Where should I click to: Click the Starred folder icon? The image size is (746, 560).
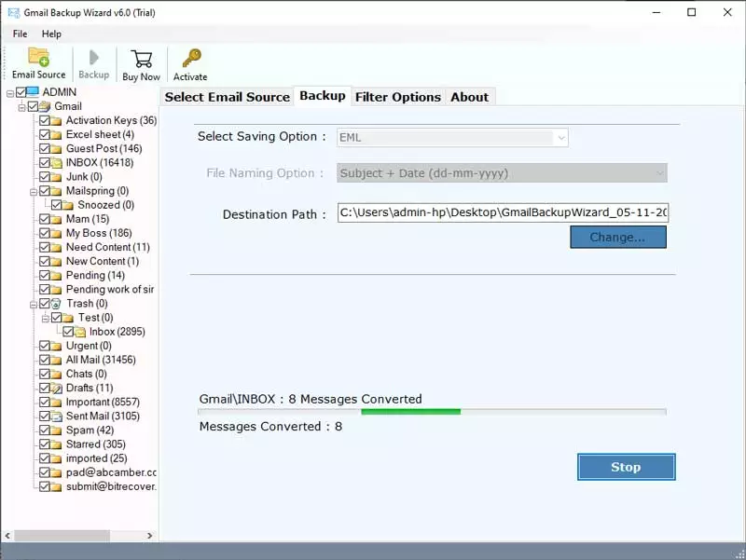point(56,444)
